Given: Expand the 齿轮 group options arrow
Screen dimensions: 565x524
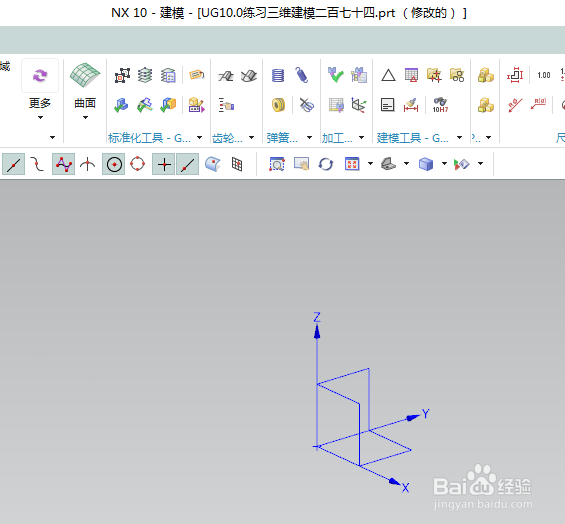Looking at the screenshot, I should (x=252, y=138).
